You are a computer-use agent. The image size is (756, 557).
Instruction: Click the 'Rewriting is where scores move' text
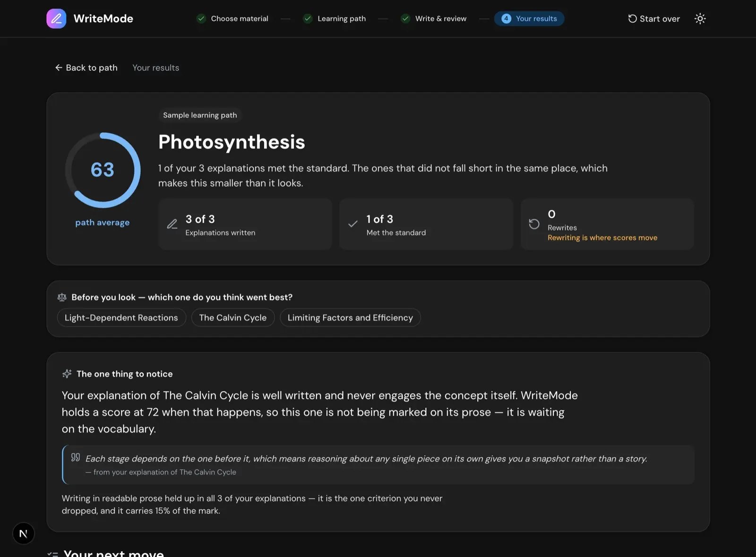[x=602, y=238]
